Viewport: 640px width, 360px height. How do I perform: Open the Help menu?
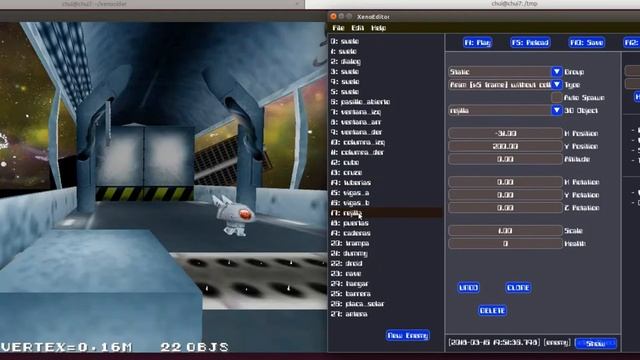tap(378, 28)
